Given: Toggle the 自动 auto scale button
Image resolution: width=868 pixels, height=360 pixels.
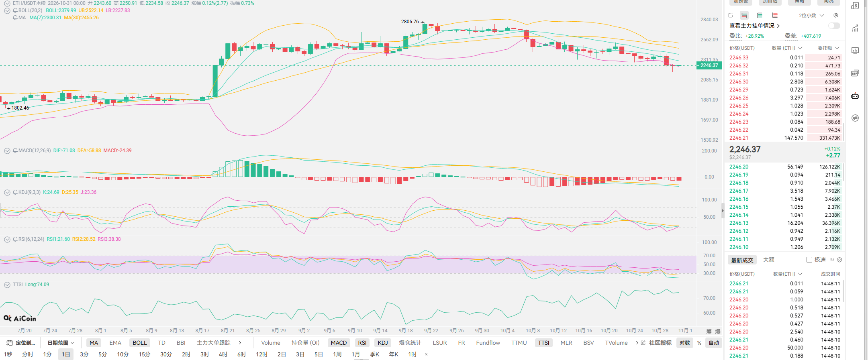Looking at the screenshot, I should [x=714, y=343].
